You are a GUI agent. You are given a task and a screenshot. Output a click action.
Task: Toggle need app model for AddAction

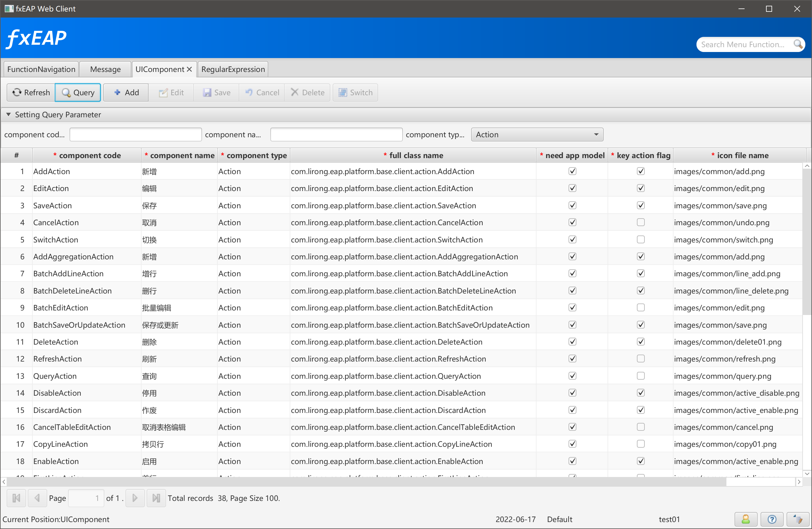[x=572, y=171]
